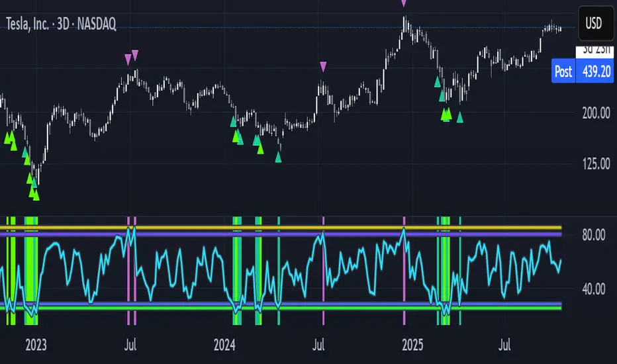Click the 200.00 price axis label
Viewport: 617px width, 364px height.
(x=596, y=113)
